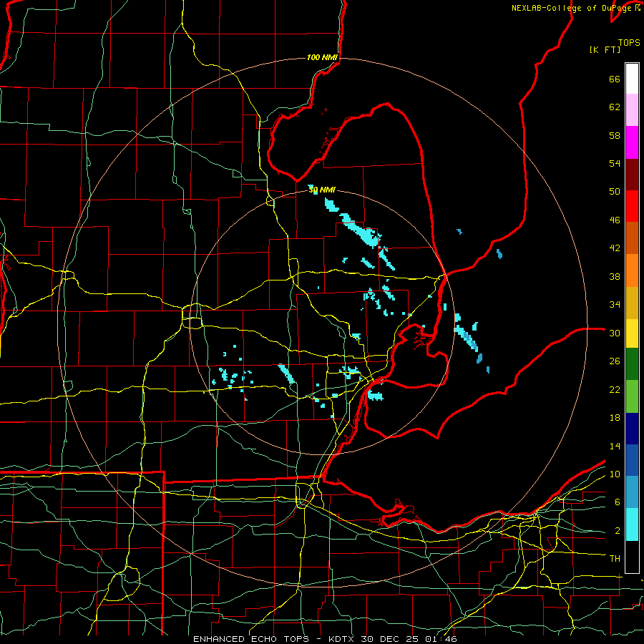Click the '34' legend value
Screen dimensions: 644x644
[615, 305]
